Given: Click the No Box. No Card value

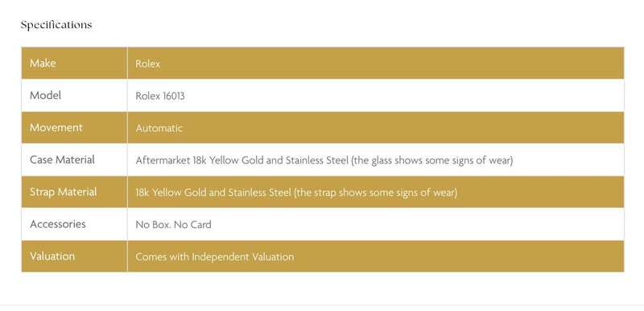Looking at the screenshot, I should (x=173, y=225).
